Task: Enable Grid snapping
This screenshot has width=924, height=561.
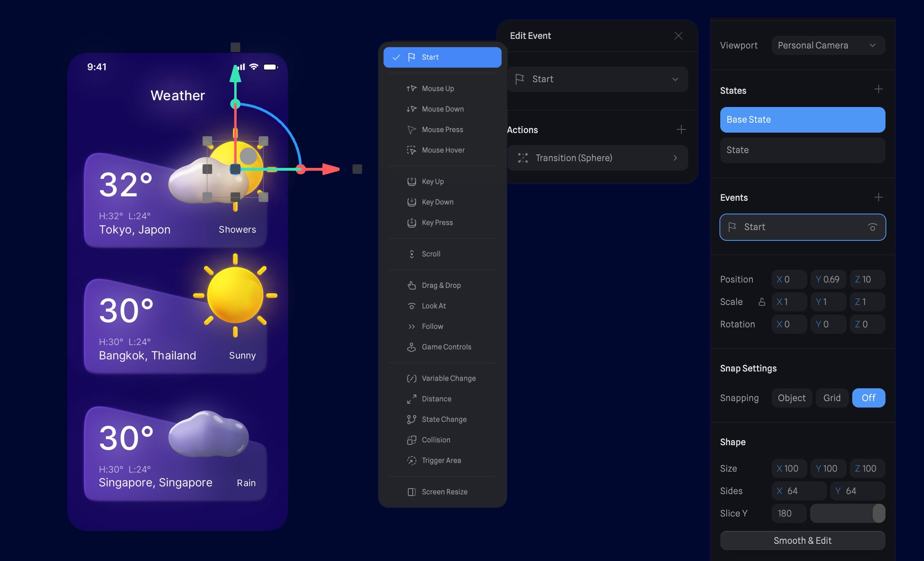Action: pos(832,398)
